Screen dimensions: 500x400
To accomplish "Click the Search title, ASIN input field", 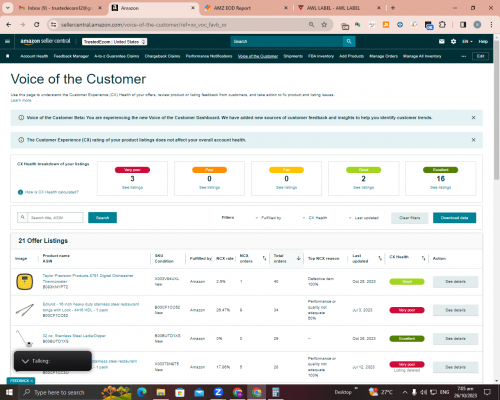I will [x=55, y=217].
